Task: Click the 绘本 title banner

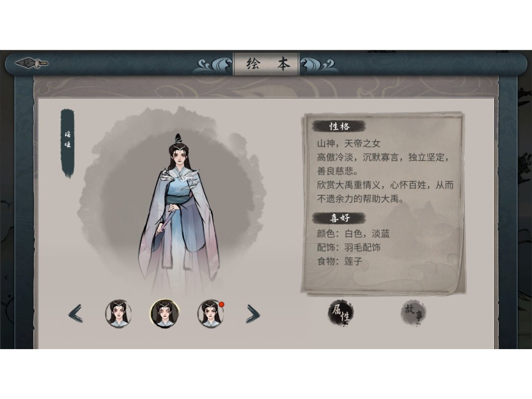Action: [267, 63]
